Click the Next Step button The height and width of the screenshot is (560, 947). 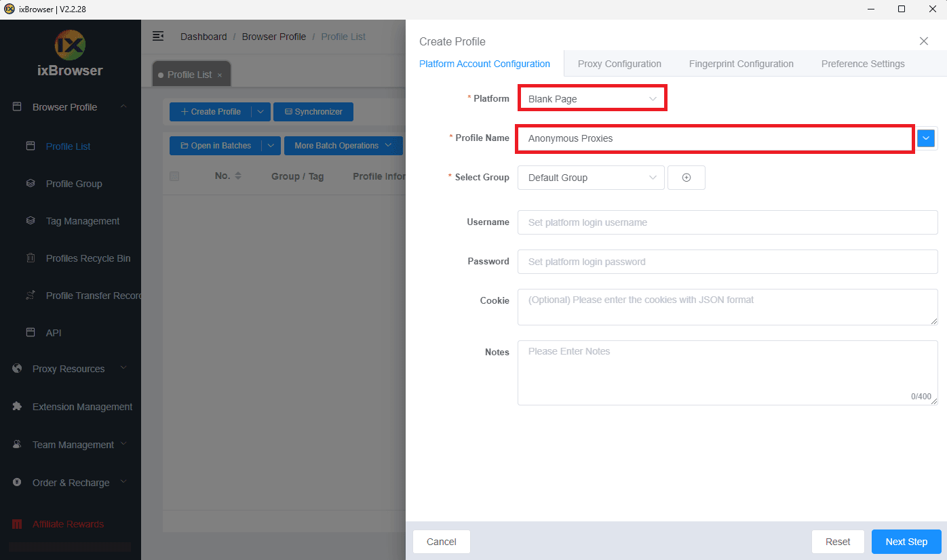pos(906,541)
